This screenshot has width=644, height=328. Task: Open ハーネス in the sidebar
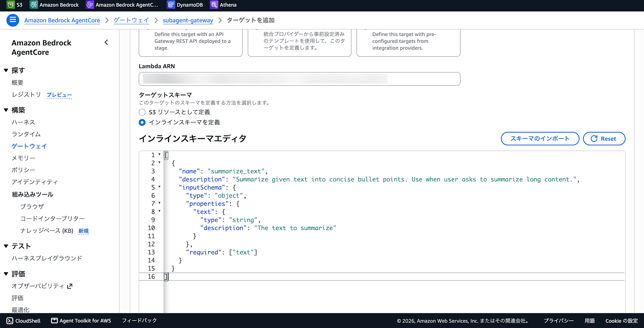click(x=23, y=122)
